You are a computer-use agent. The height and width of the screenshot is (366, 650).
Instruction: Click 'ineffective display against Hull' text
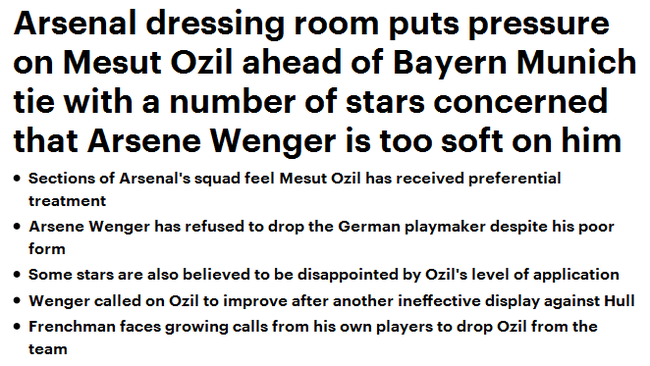[516, 301]
